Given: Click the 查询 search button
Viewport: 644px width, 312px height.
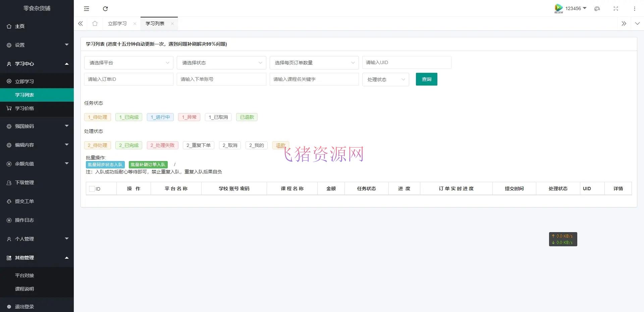Looking at the screenshot, I should [426, 79].
